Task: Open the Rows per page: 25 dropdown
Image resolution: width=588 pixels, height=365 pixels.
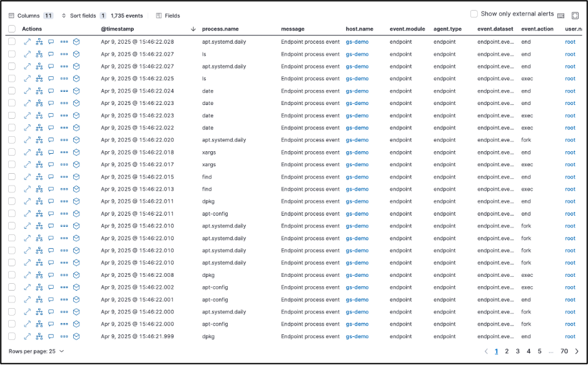Action: pyautogui.click(x=36, y=351)
